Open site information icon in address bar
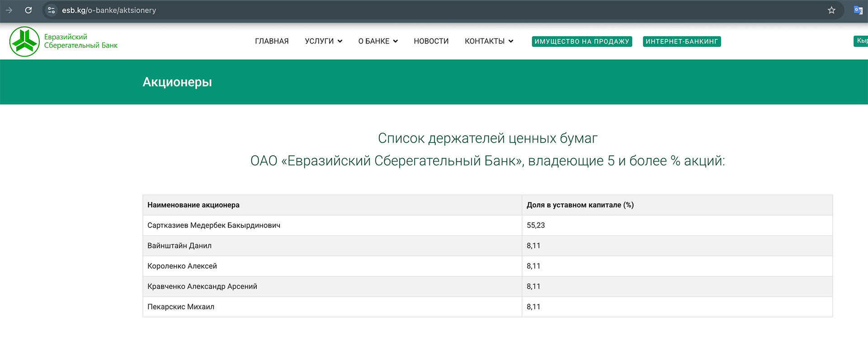868x343 pixels. tap(52, 10)
